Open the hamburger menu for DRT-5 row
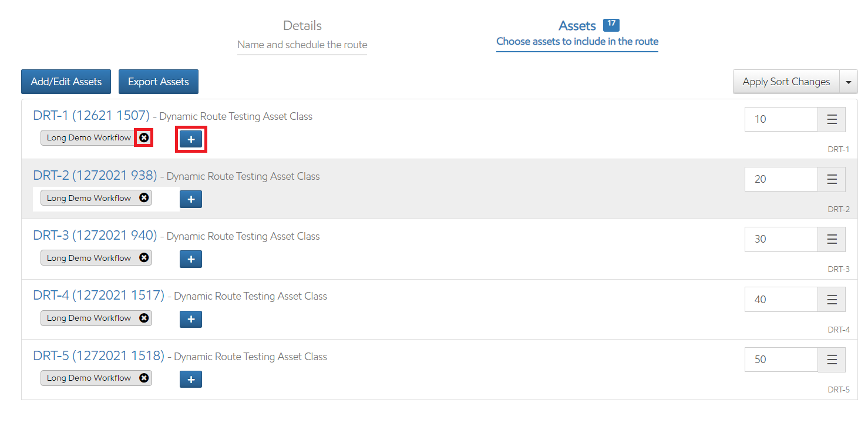 832,360
